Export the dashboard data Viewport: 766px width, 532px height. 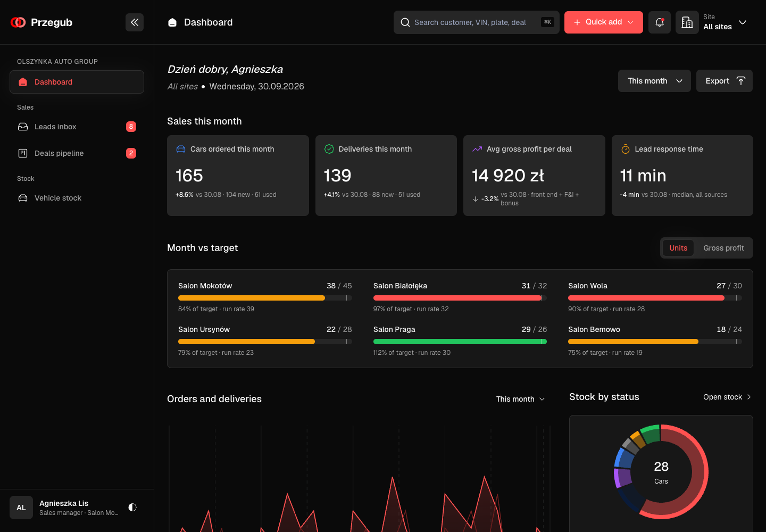(x=725, y=81)
